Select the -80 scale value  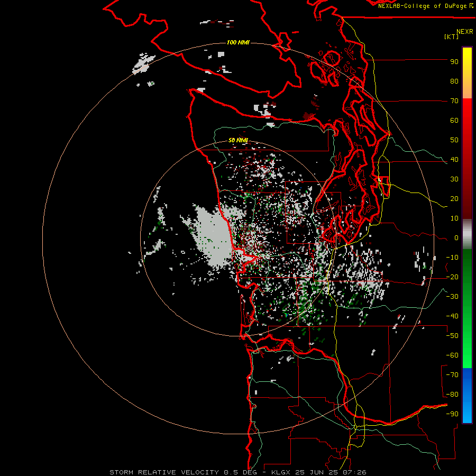(x=452, y=395)
